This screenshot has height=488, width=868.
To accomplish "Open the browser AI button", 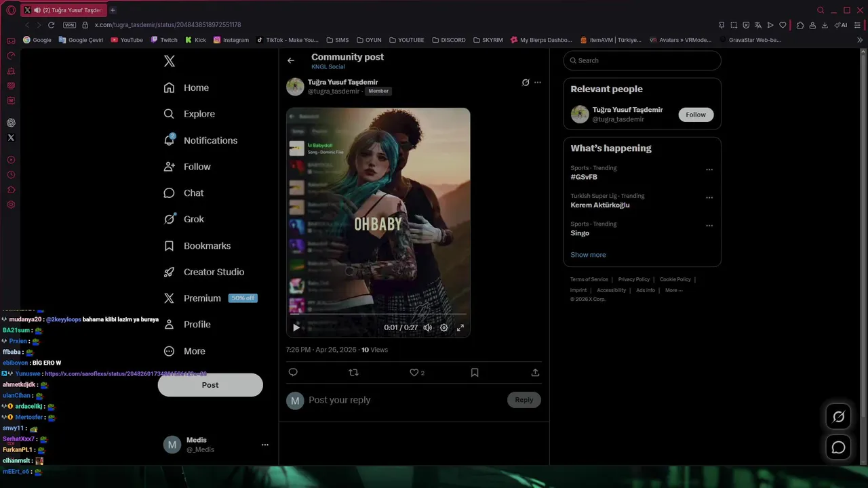I will pos(841,25).
